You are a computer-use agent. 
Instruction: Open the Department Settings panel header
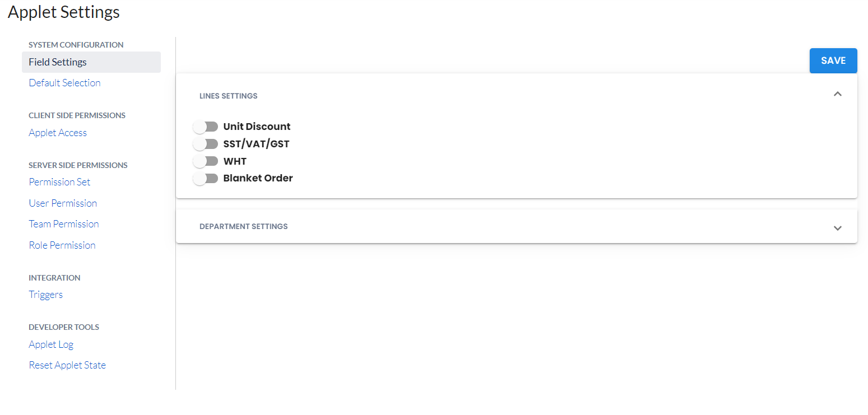[244, 226]
